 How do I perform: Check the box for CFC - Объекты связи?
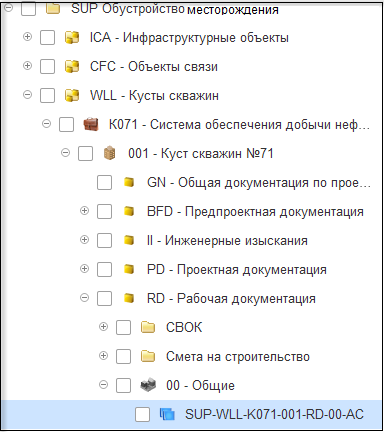pos(47,66)
